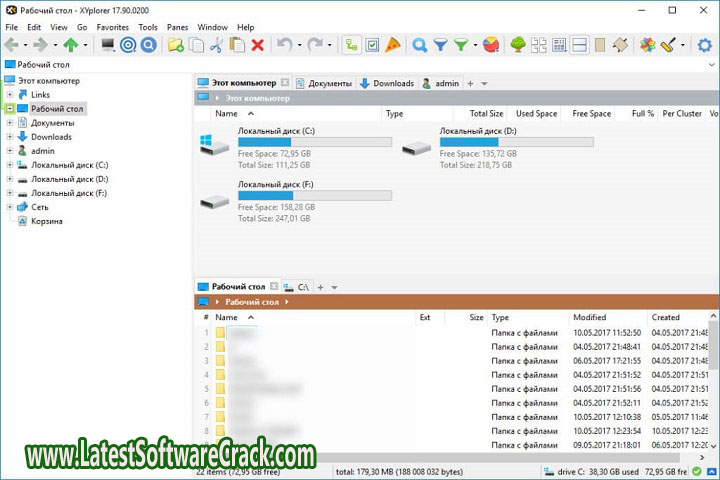
Task: Click Локальный диск (D:) usage bar
Action: coord(516,142)
